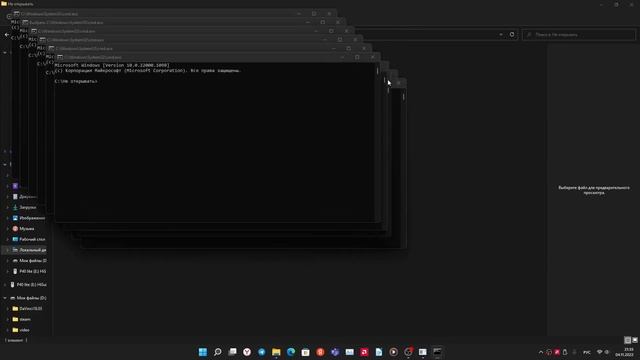Screen dimensions: 640x360
Task: Click the C:\Не открывать> prompt line
Action: tap(76, 81)
